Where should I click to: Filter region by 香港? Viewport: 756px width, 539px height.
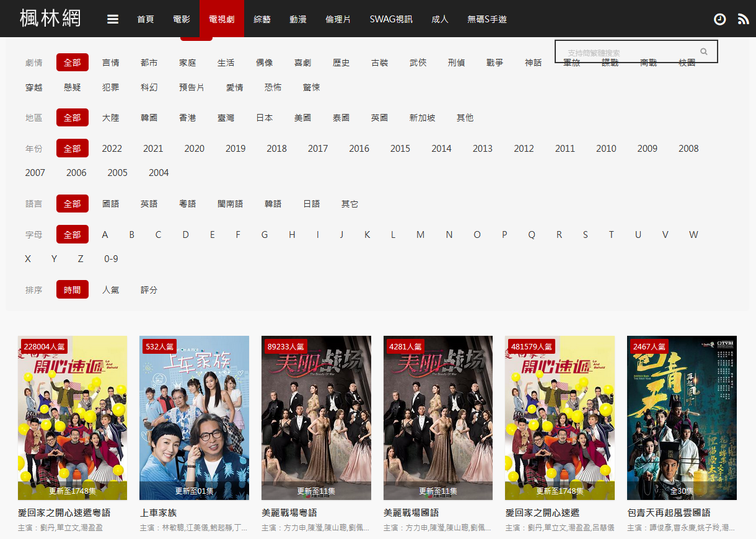pos(188,118)
